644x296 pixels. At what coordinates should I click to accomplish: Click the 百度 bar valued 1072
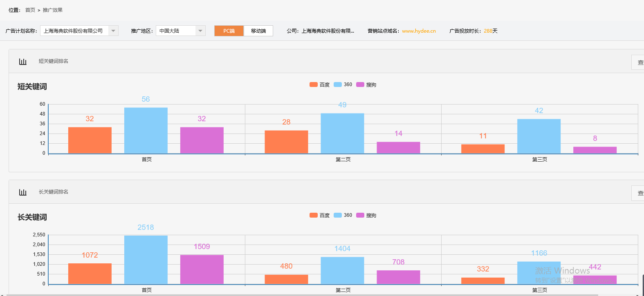(x=90, y=274)
